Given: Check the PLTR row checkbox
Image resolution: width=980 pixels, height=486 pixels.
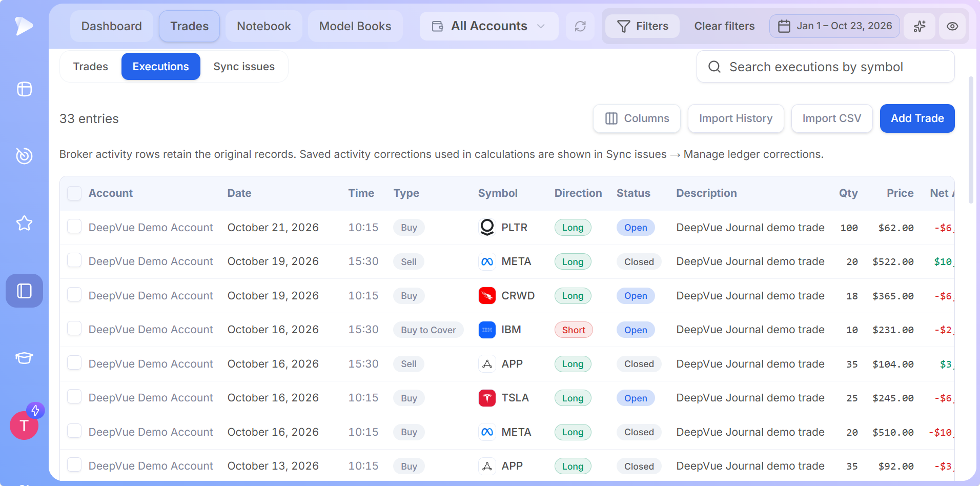Looking at the screenshot, I should (74, 227).
